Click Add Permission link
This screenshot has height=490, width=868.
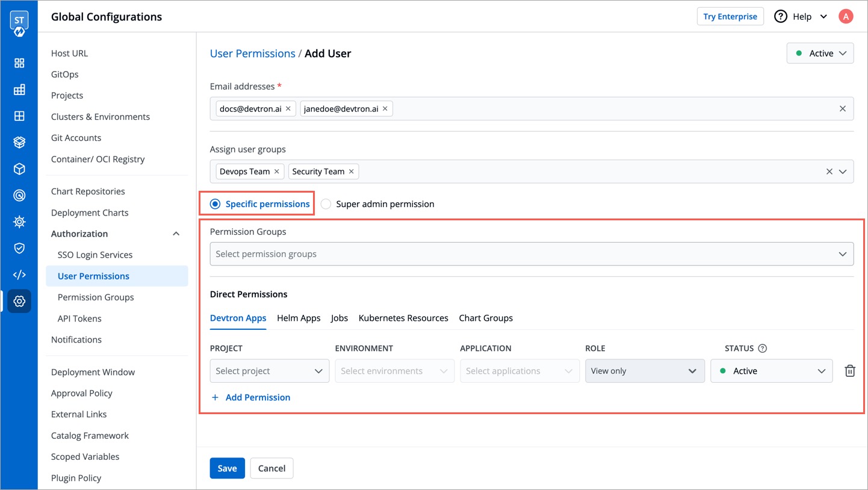[x=258, y=397]
